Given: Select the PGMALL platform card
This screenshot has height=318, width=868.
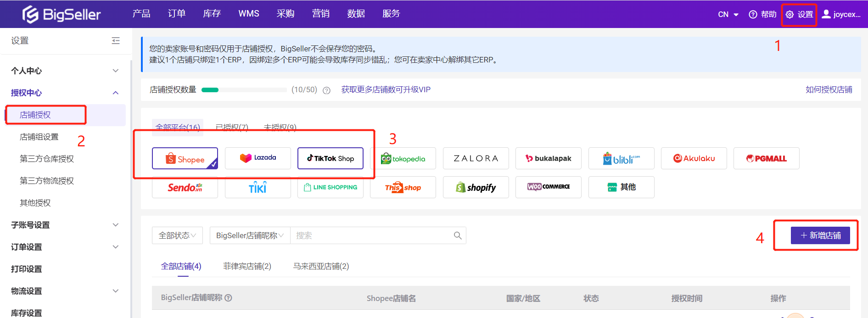Looking at the screenshot, I should (767, 158).
